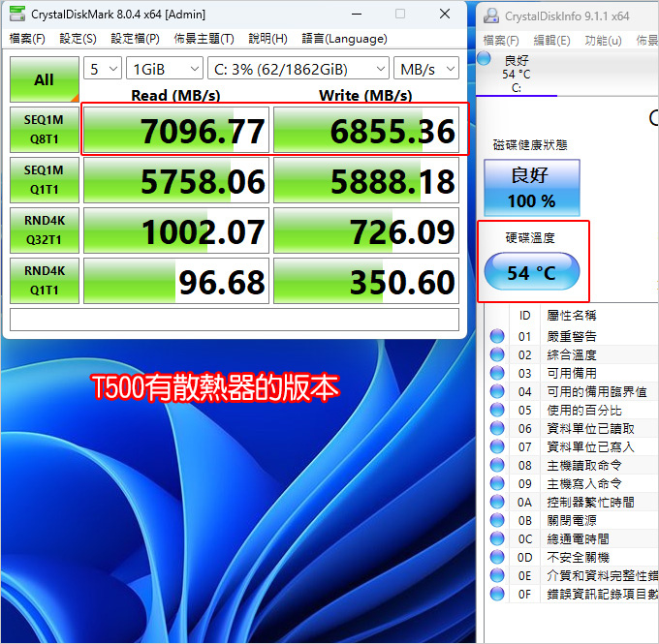Open CrystalDiskMark 佈景主題(T) menu
The height and width of the screenshot is (644, 659).
(204, 39)
